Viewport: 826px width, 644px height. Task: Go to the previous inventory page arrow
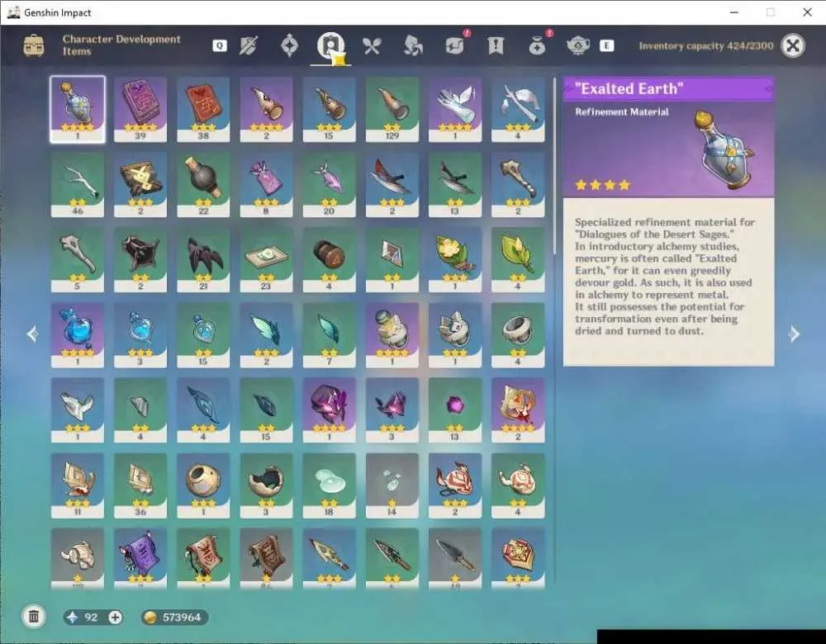click(32, 334)
